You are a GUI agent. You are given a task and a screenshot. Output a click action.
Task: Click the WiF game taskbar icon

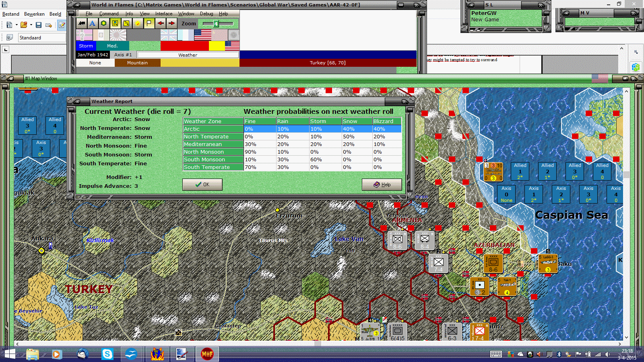207,354
